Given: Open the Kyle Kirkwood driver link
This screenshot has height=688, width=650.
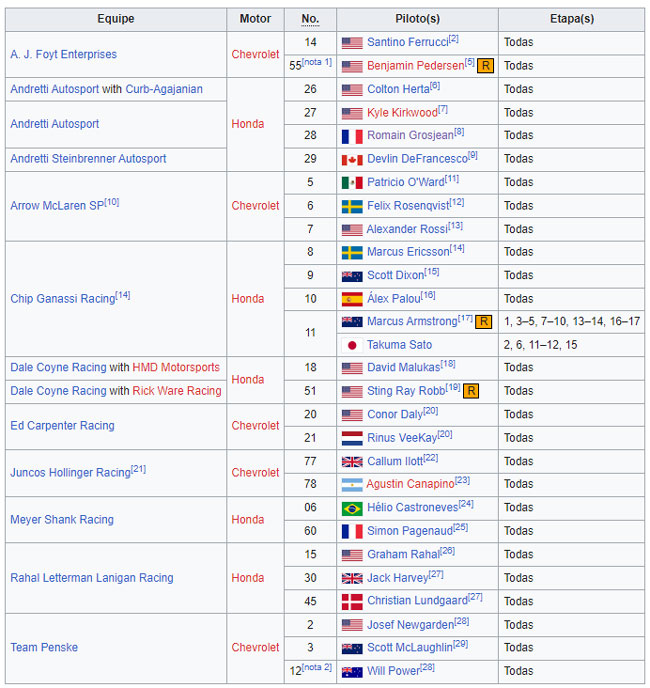Looking at the screenshot, I should pos(402,113).
